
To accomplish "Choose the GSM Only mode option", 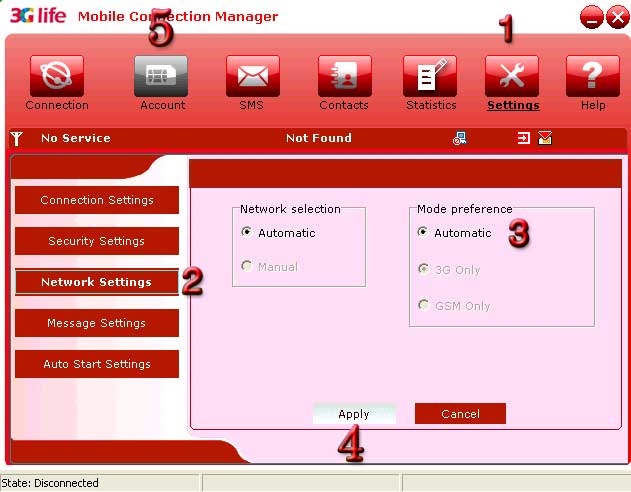I will tap(423, 305).
